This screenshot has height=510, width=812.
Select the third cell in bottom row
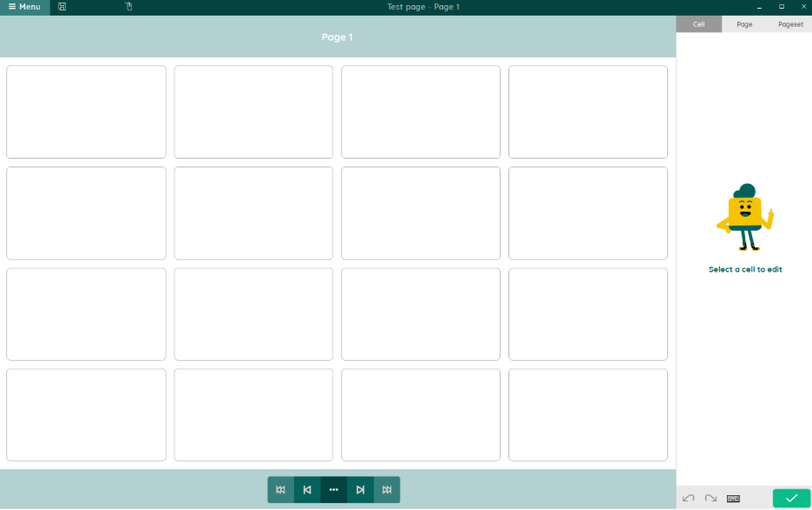pos(421,415)
